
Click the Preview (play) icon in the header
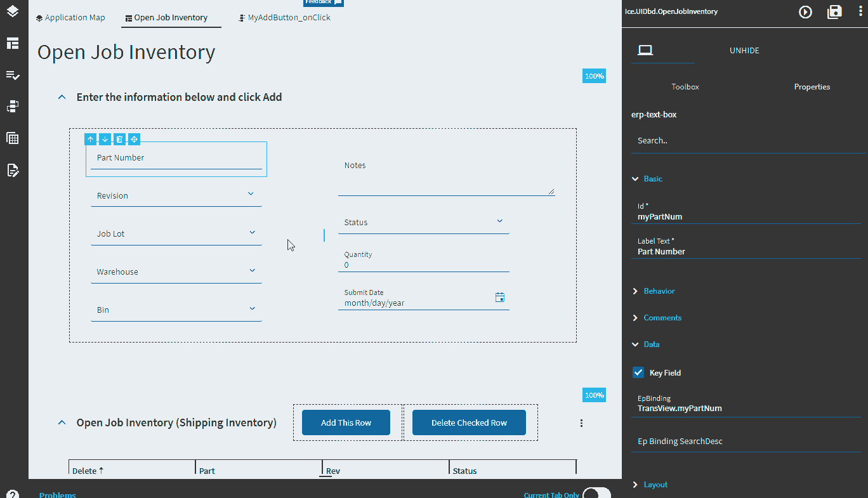tap(805, 11)
